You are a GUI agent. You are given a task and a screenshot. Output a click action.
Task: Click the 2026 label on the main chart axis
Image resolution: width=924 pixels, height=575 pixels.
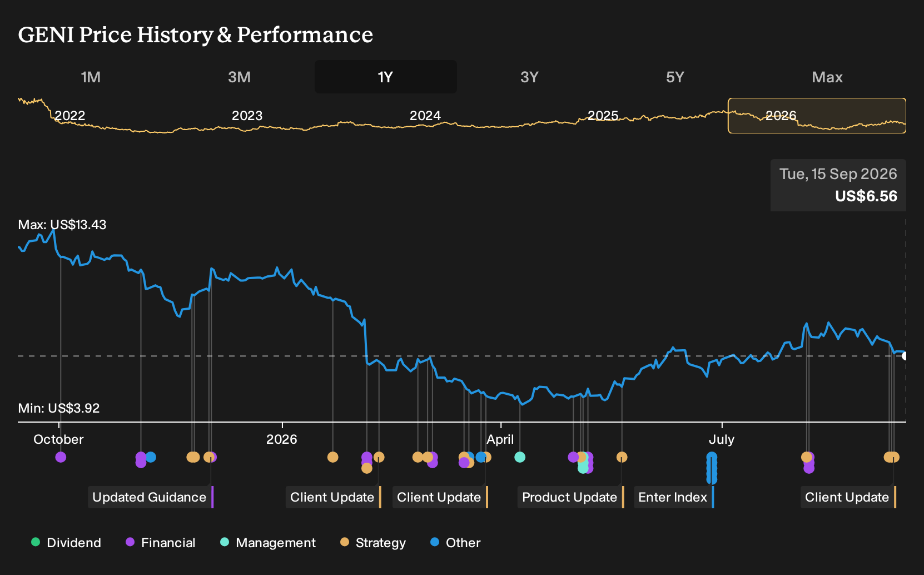pyautogui.click(x=282, y=439)
